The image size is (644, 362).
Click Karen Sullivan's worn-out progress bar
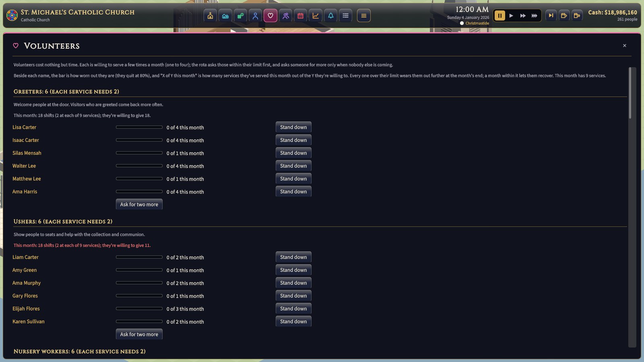tap(139, 321)
